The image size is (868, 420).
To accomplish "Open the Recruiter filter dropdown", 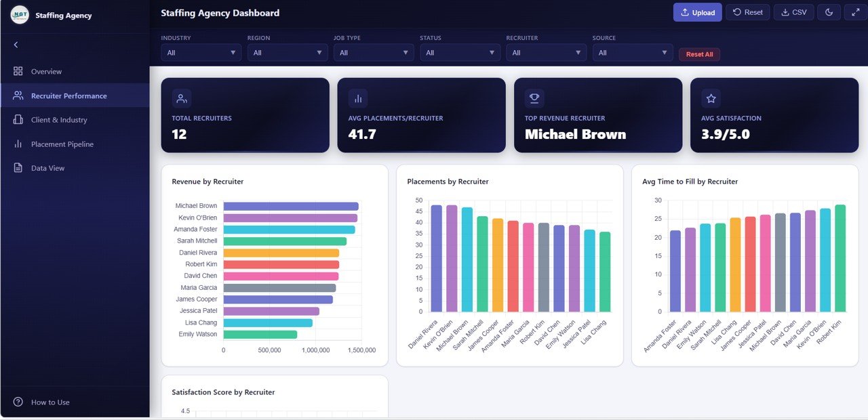I will click(x=546, y=51).
